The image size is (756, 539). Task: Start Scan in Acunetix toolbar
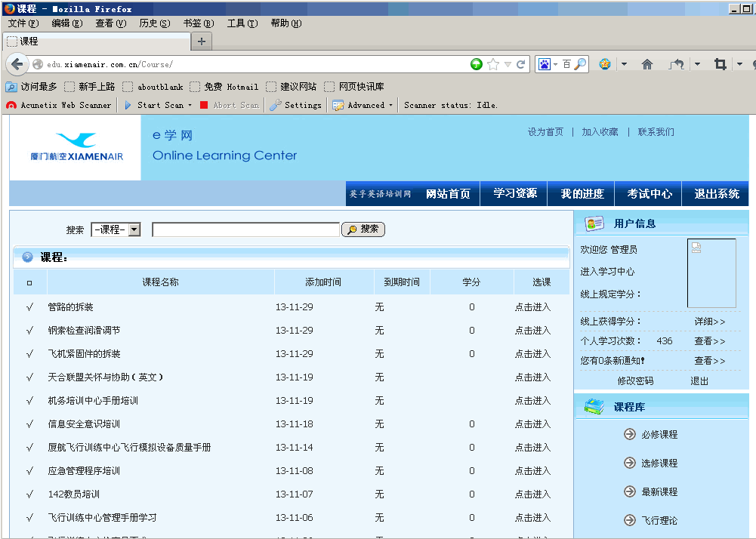coord(155,105)
